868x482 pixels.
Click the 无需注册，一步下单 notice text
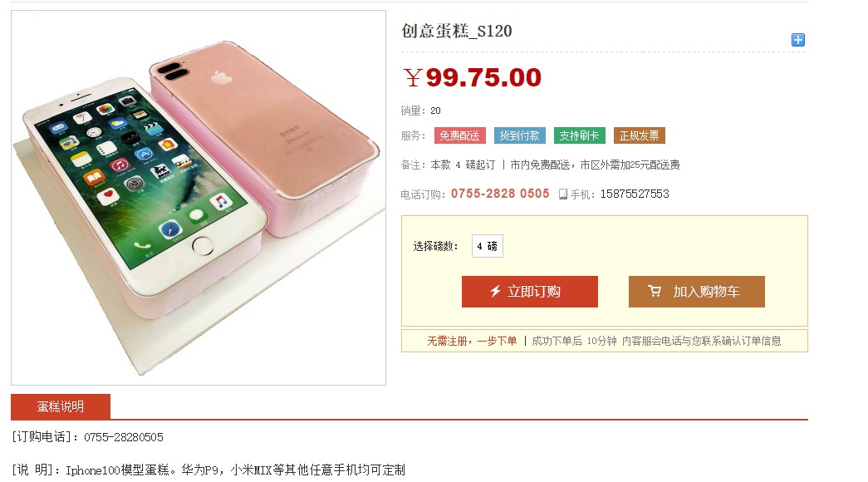coord(472,341)
